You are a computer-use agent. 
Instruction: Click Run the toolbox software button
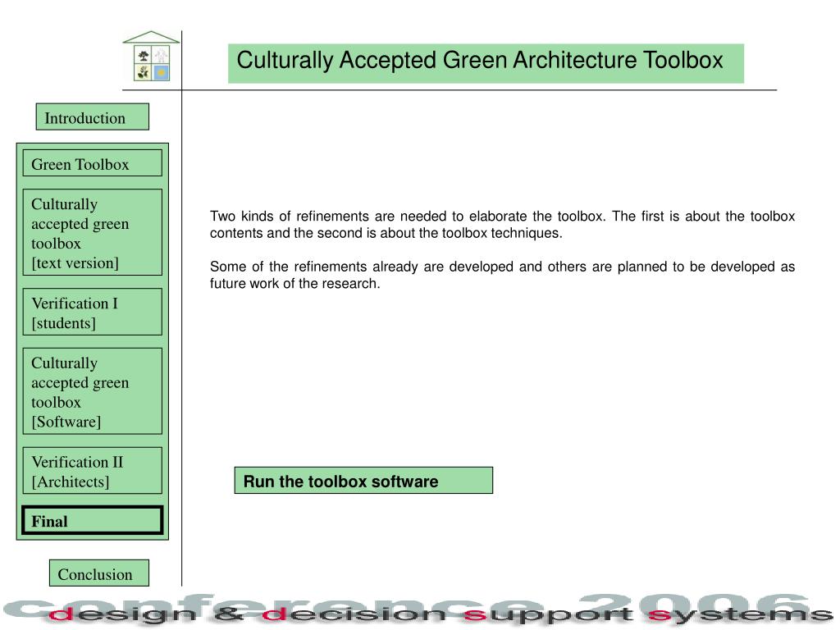point(363,481)
